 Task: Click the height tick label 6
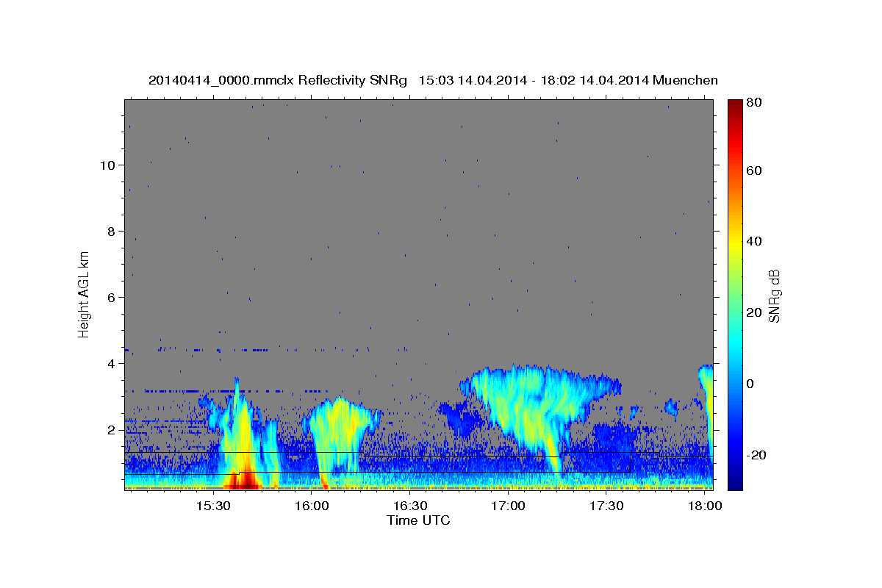[x=112, y=297]
